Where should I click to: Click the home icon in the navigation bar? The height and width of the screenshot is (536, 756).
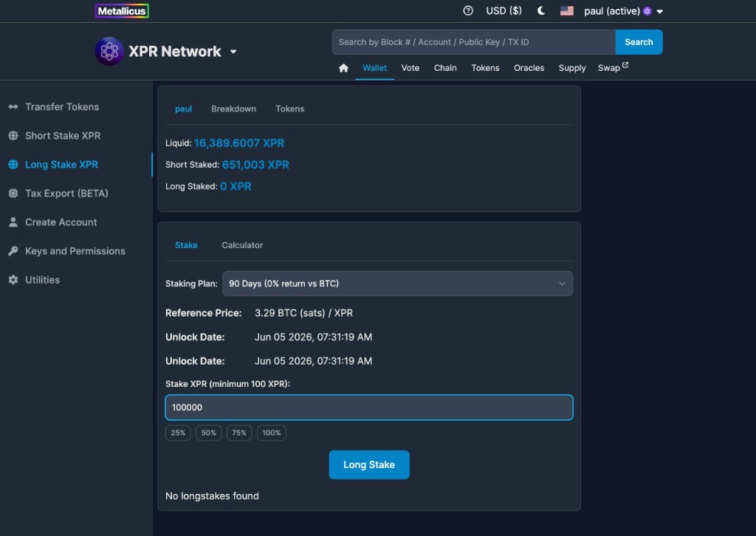point(343,67)
